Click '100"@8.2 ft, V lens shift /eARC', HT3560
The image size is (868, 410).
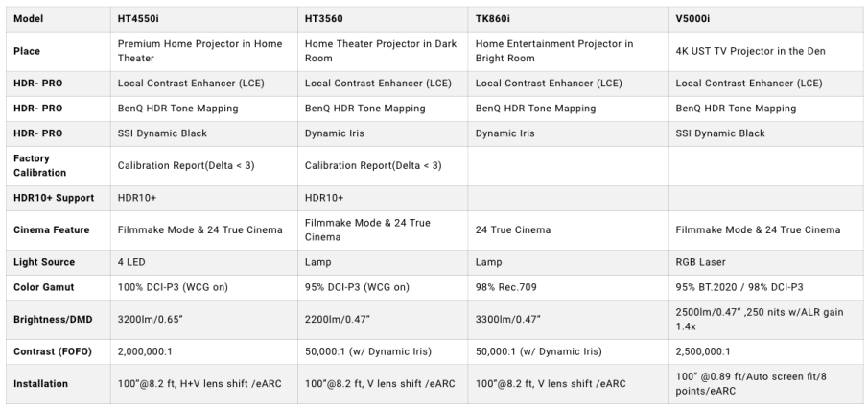coord(380,384)
